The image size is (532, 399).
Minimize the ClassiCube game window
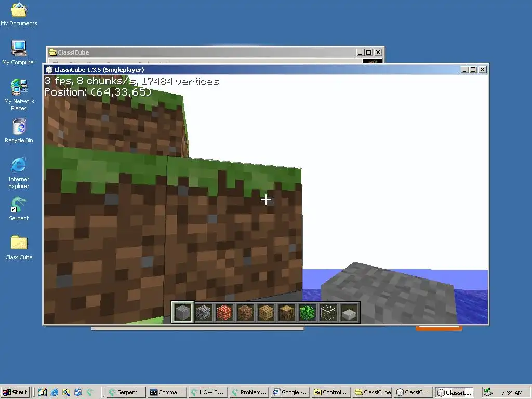[465, 70]
